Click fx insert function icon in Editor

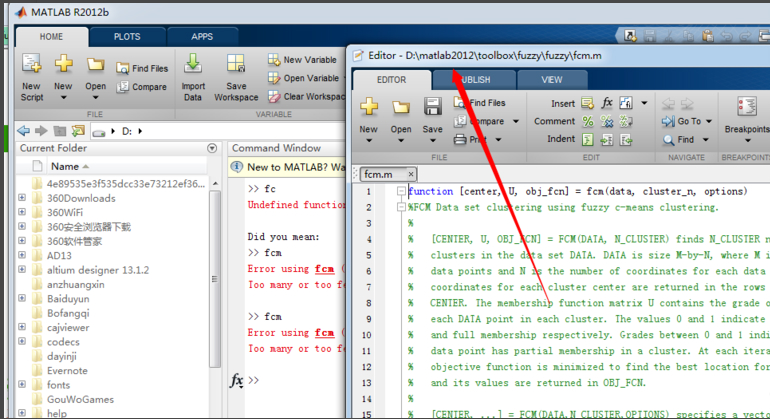(607, 103)
